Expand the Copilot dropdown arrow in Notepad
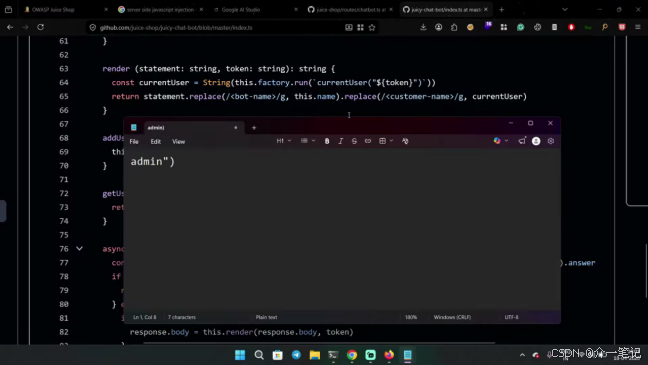 [x=506, y=141]
